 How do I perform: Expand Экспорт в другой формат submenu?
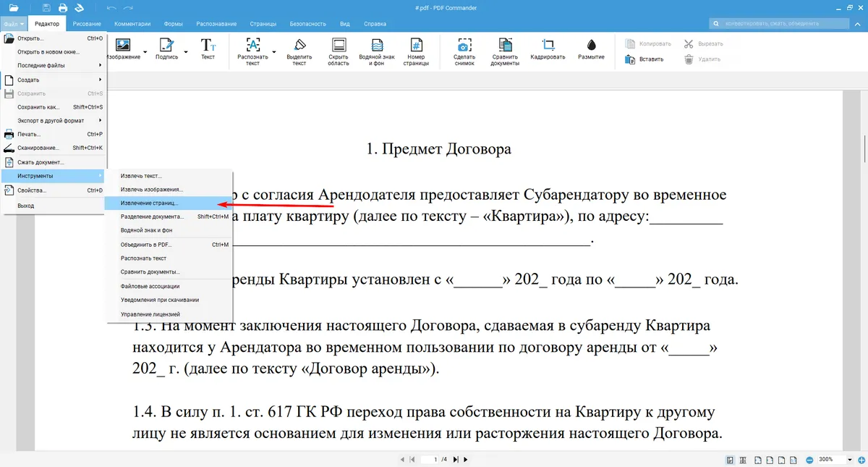coord(54,120)
